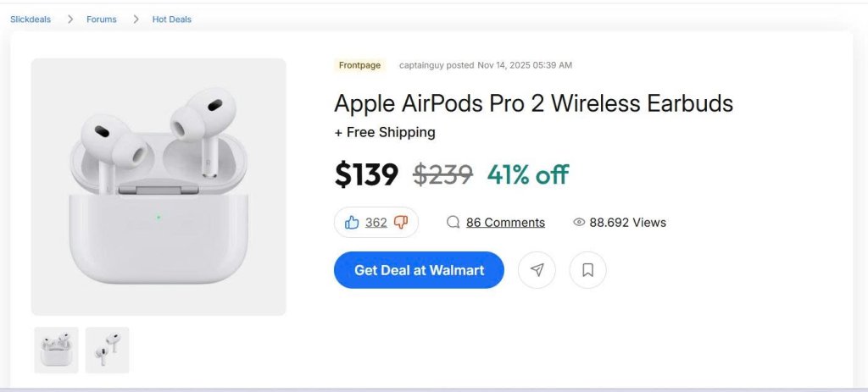Downvote the deal with the thumbs-down icon

click(x=401, y=223)
